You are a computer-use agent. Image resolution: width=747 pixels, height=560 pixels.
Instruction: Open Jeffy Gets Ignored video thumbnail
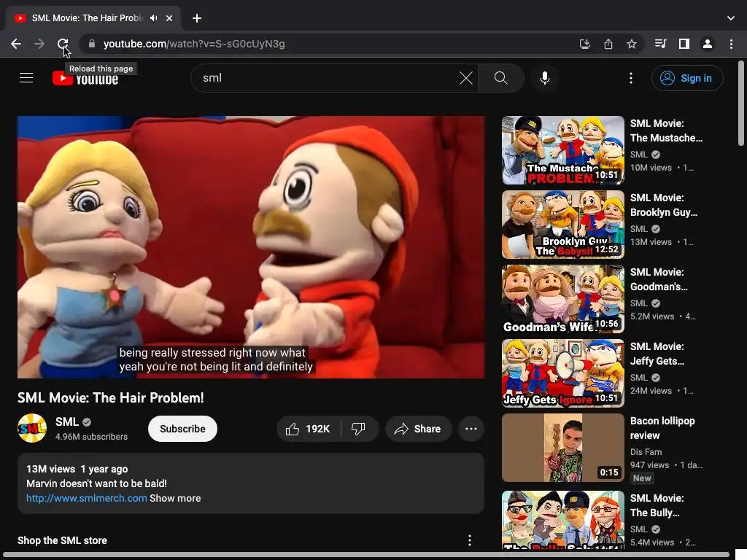(x=562, y=373)
